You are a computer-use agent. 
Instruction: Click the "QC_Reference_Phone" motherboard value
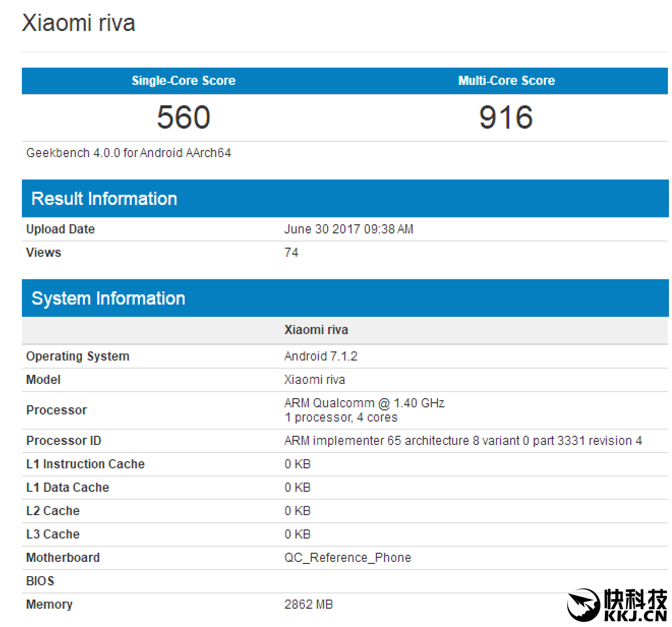(348, 557)
